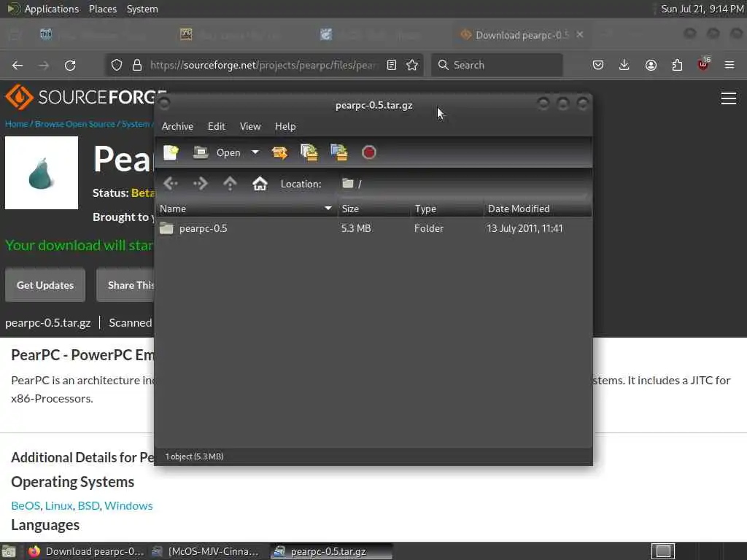Open Firefox application hamburger menu

click(729, 65)
